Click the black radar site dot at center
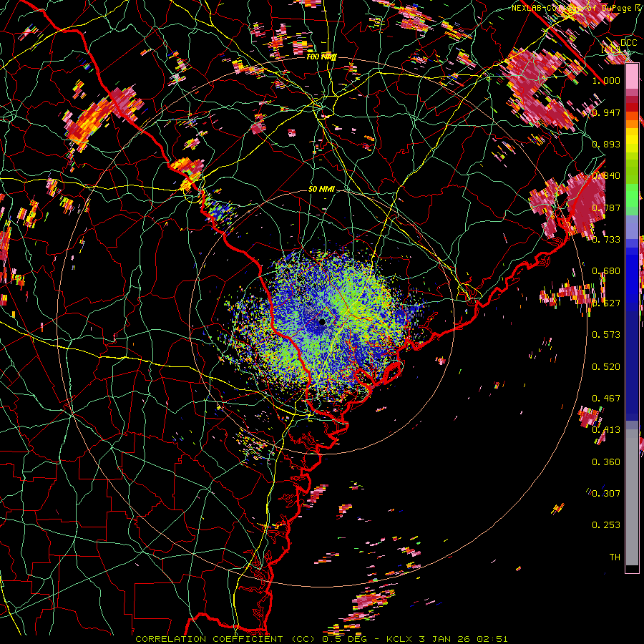The image size is (644, 644). click(322, 321)
